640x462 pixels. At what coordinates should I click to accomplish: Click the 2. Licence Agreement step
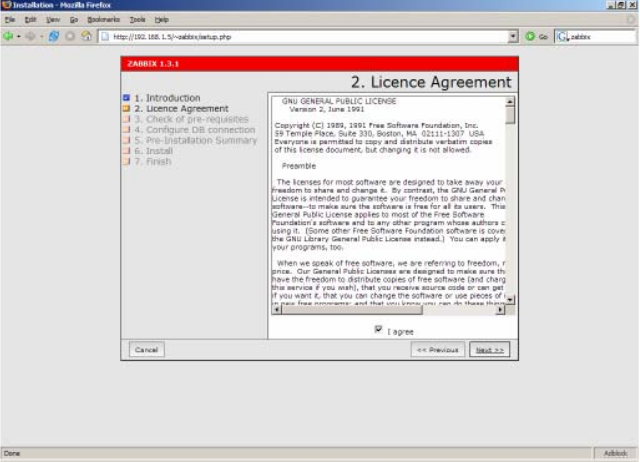[181, 109]
